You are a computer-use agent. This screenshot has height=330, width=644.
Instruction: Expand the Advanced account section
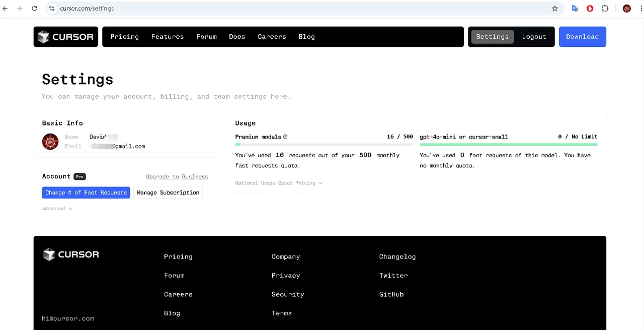(x=57, y=208)
